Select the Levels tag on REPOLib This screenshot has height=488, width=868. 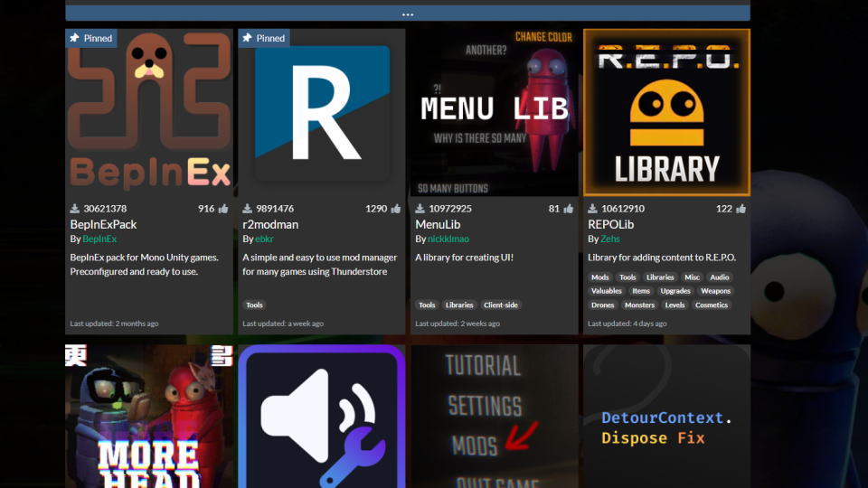pos(675,305)
